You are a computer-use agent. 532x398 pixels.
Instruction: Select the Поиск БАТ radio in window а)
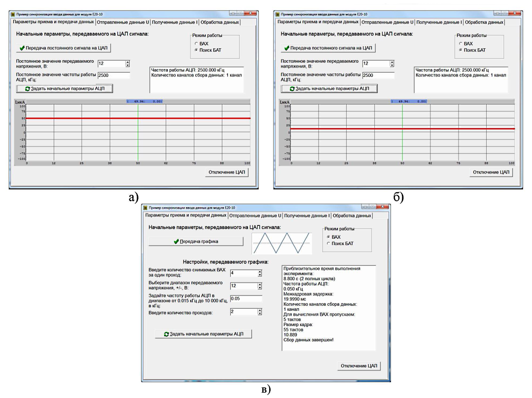point(196,50)
